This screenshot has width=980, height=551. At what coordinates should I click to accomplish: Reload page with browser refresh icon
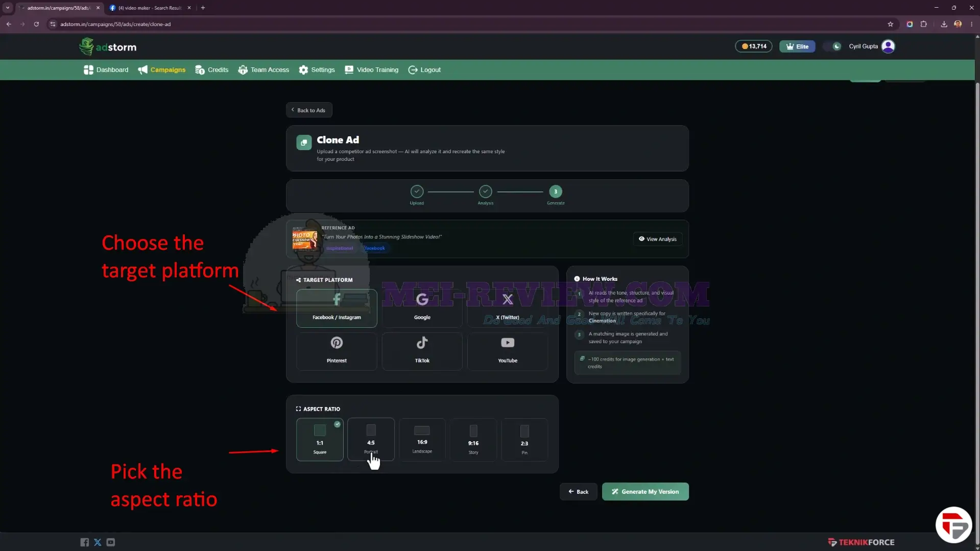[x=36, y=24]
